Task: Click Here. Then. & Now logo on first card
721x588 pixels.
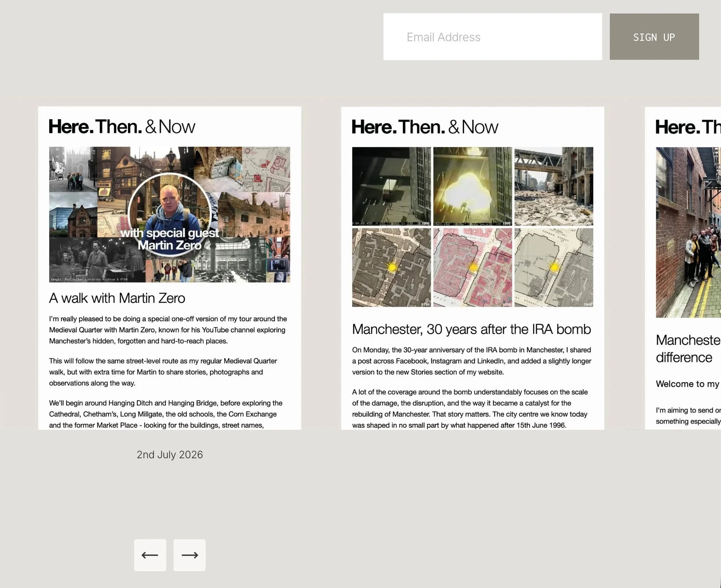Action: tap(122, 126)
